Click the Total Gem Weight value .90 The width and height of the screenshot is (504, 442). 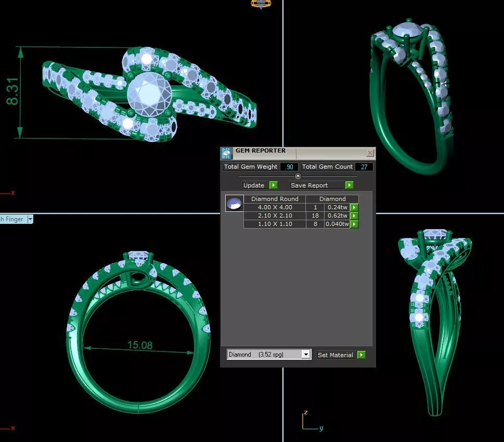click(289, 167)
